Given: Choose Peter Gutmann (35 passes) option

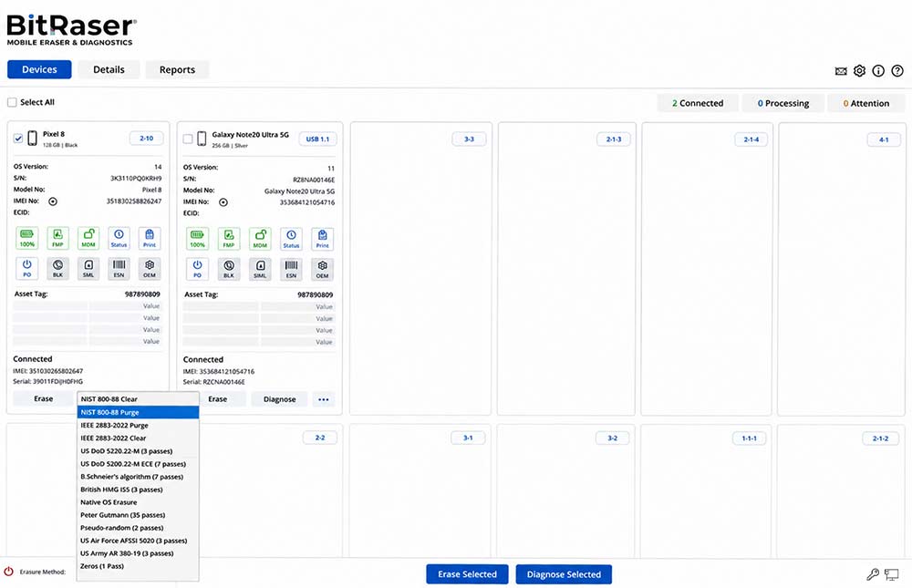Looking at the screenshot, I should (138, 515).
